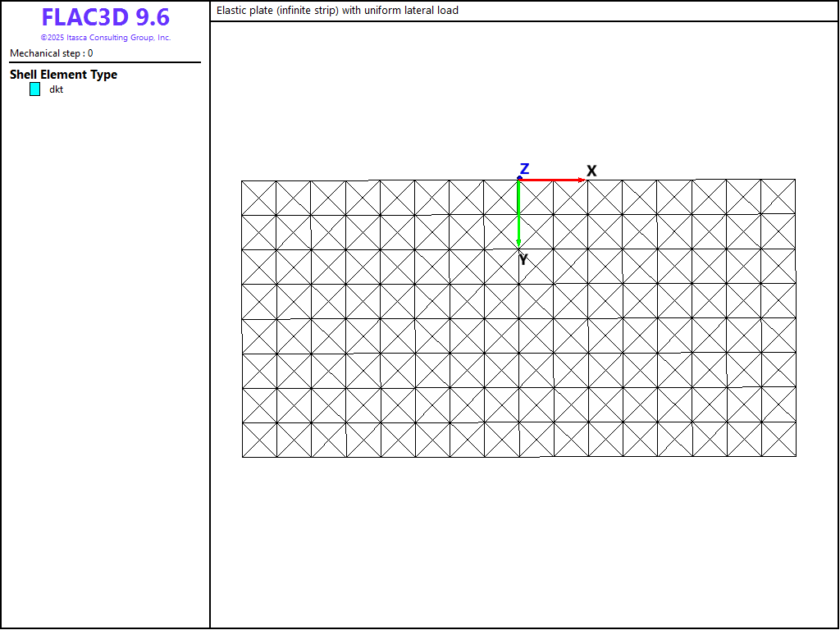Pick the blue origin dot of the axes
The height and width of the screenshot is (630, 840).
[x=518, y=178]
